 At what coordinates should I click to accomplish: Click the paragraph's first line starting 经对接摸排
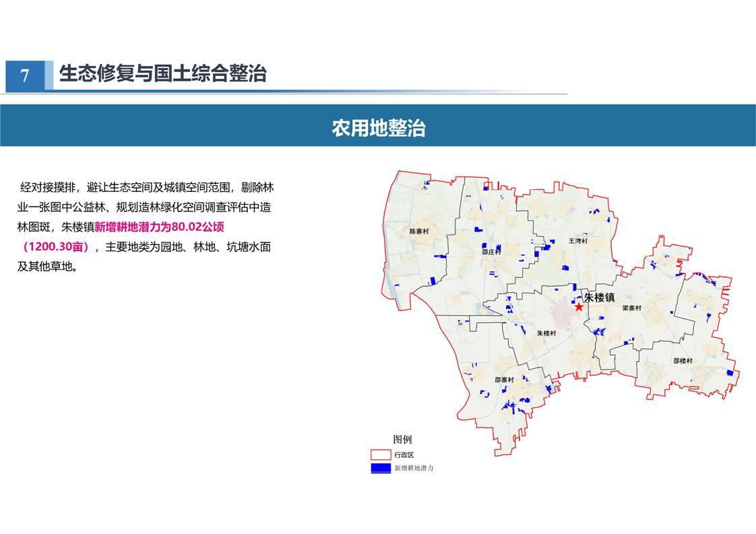click(147, 187)
